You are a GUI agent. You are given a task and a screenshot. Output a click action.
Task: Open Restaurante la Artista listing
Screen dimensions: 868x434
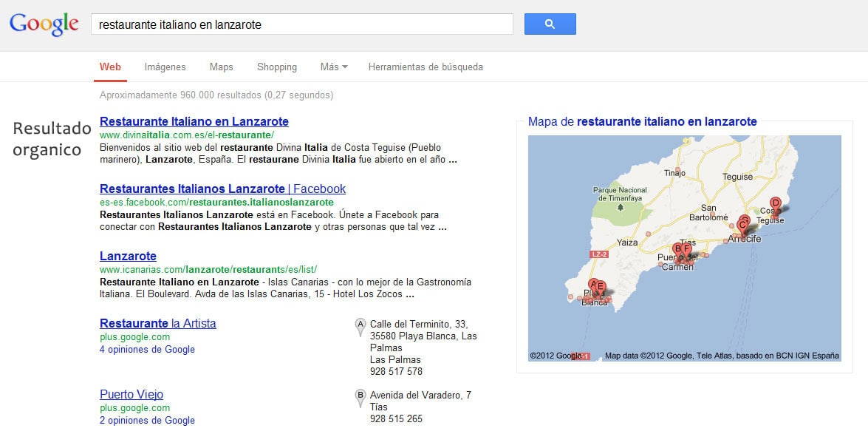pyautogui.click(x=158, y=324)
